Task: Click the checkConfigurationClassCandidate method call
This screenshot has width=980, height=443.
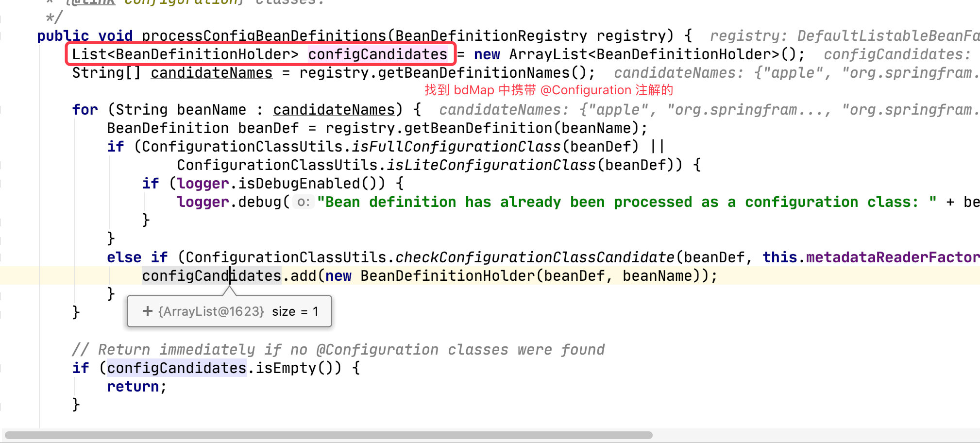Action: tap(535, 257)
